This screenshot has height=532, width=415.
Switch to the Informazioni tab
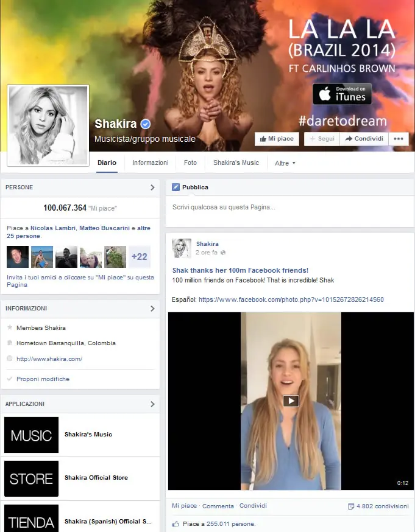[151, 163]
